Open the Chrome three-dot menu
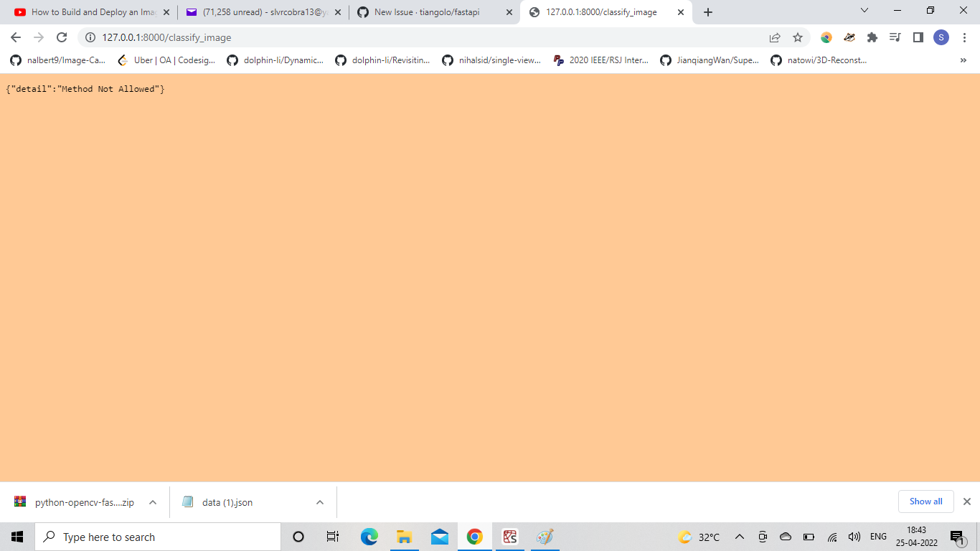Viewport: 980px width, 551px height. 965,37
